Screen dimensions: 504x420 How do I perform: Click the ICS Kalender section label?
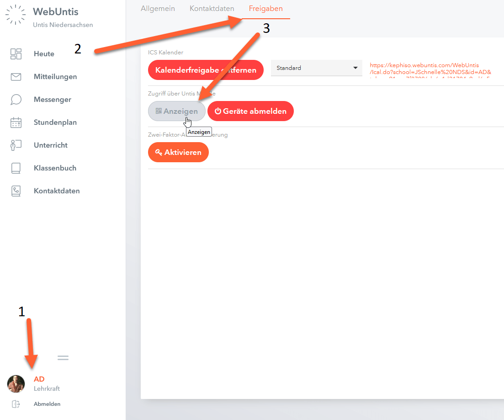pos(165,52)
